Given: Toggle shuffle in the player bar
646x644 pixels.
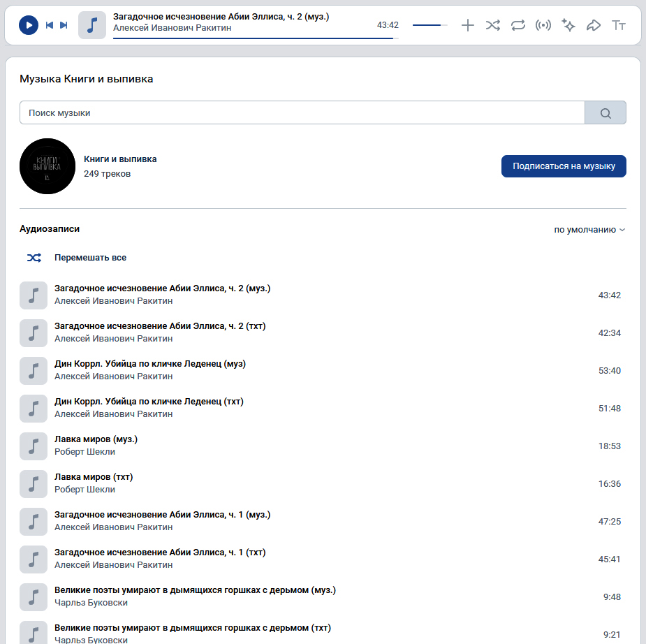Looking at the screenshot, I should tap(493, 25).
